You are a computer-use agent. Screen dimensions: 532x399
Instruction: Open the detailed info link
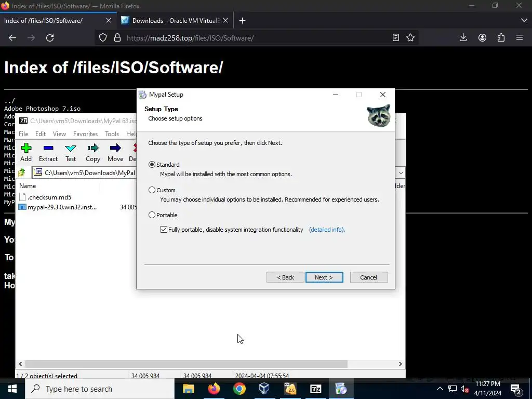click(x=327, y=230)
